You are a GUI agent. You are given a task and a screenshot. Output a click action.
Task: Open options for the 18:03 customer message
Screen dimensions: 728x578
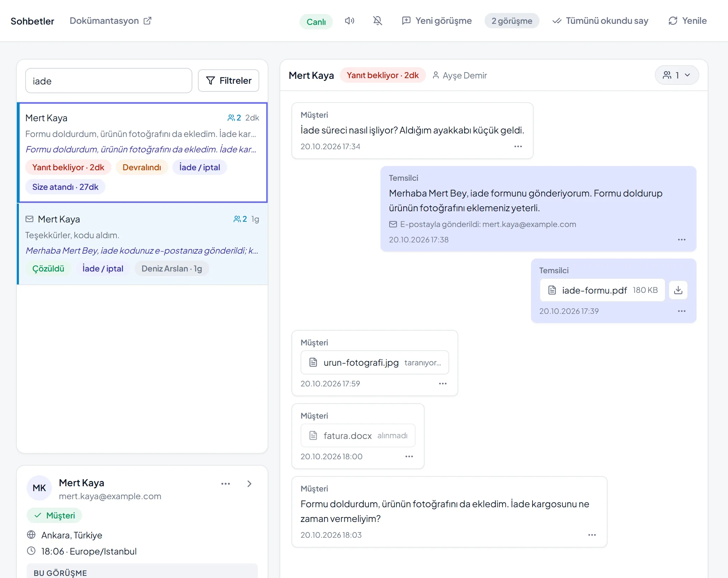coord(592,535)
